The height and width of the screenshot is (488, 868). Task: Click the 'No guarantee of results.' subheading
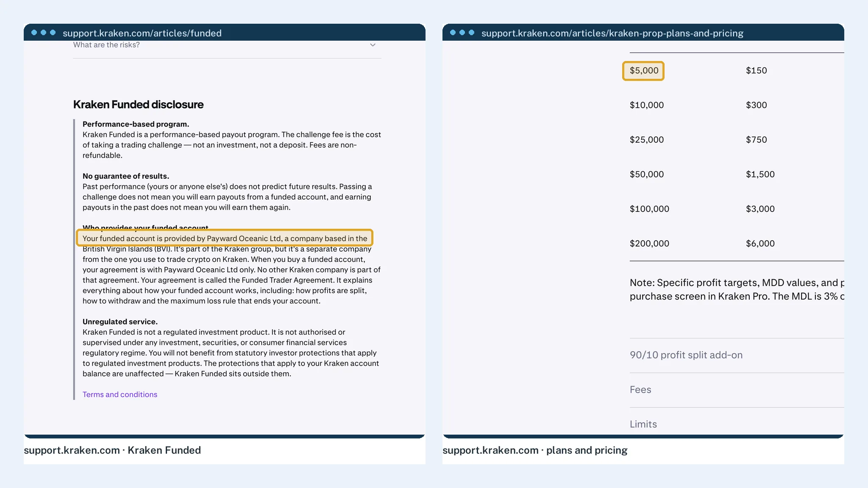(x=126, y=176)
